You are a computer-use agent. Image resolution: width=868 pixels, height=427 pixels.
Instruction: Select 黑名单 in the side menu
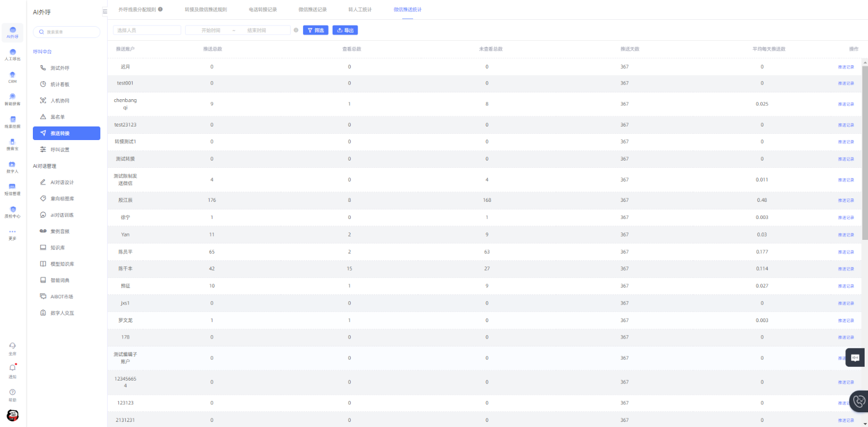click(58, 117)
